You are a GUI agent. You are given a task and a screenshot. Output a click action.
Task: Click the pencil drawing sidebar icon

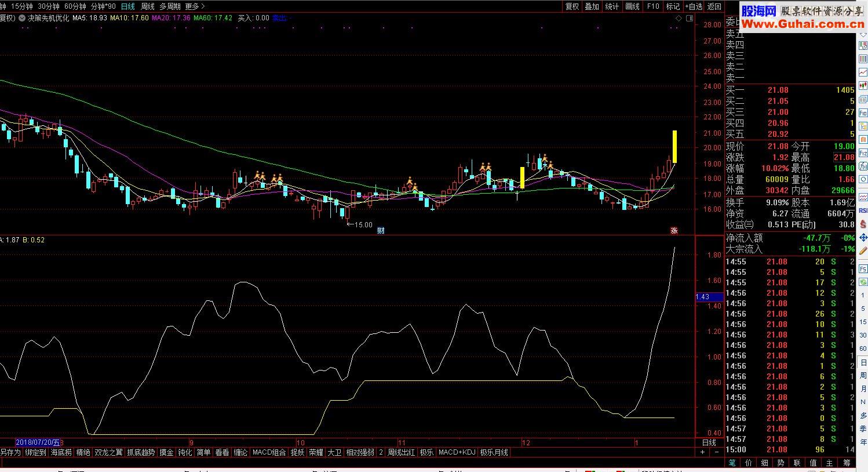(x=863, y=251)
